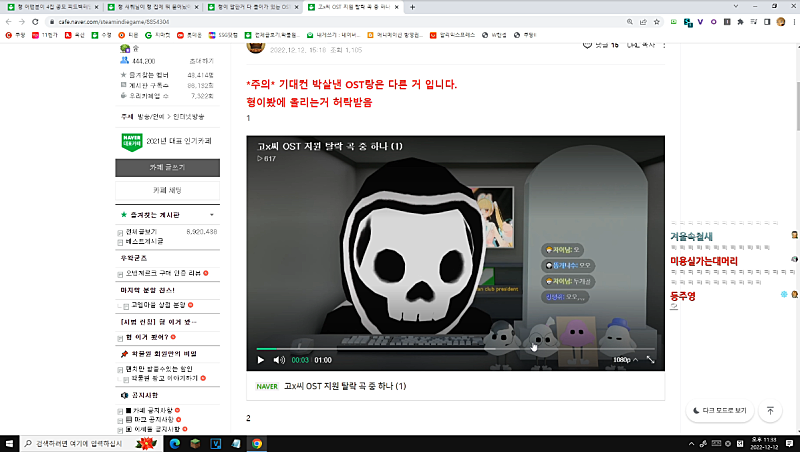Open the Chrome extensions puzzle menu
Screen dimensions: 800x452
pos(740,21)
